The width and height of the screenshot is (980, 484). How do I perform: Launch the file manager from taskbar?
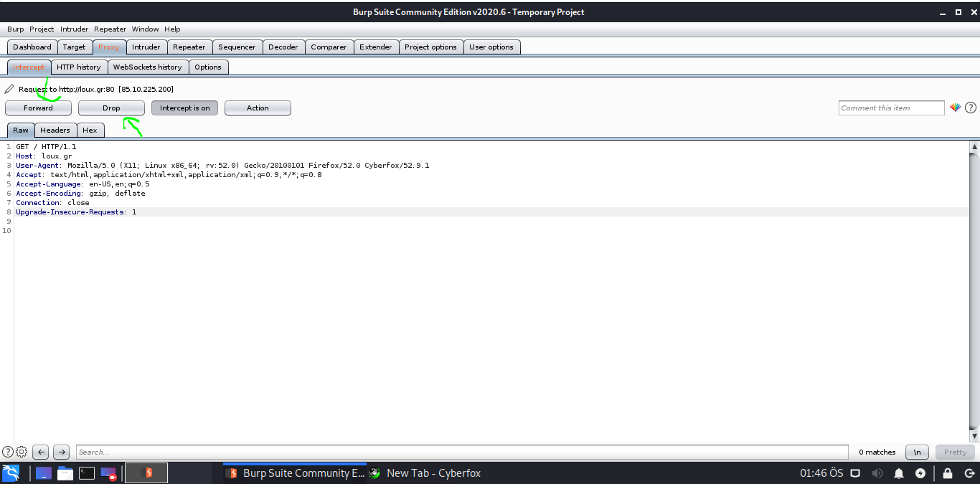65,473
